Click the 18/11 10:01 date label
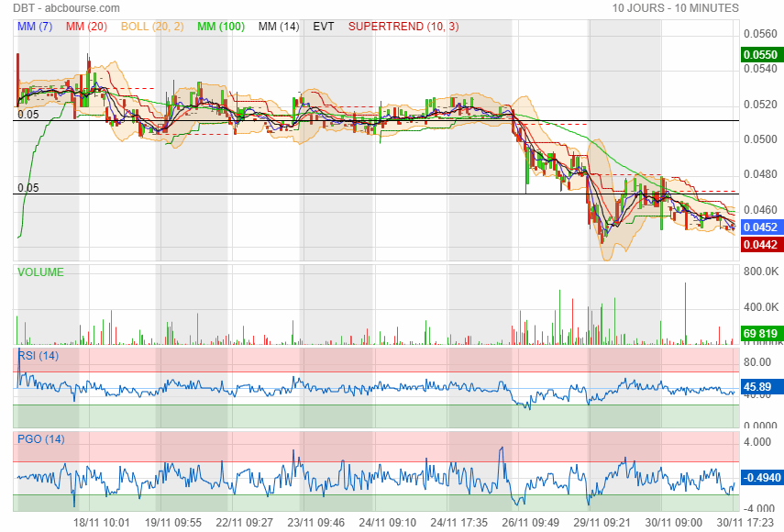784x532 pixels. pos(102,523)
